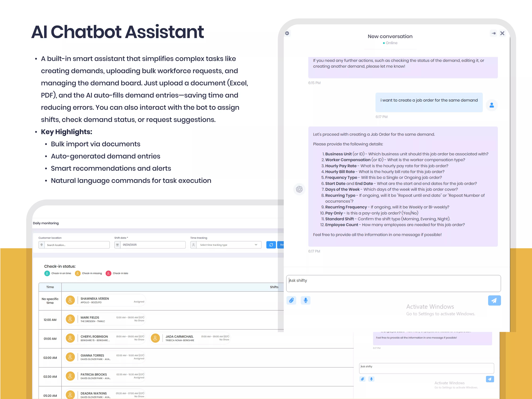Click the Time column header
This screenshot has height=399, width=532.
(50, 287)
